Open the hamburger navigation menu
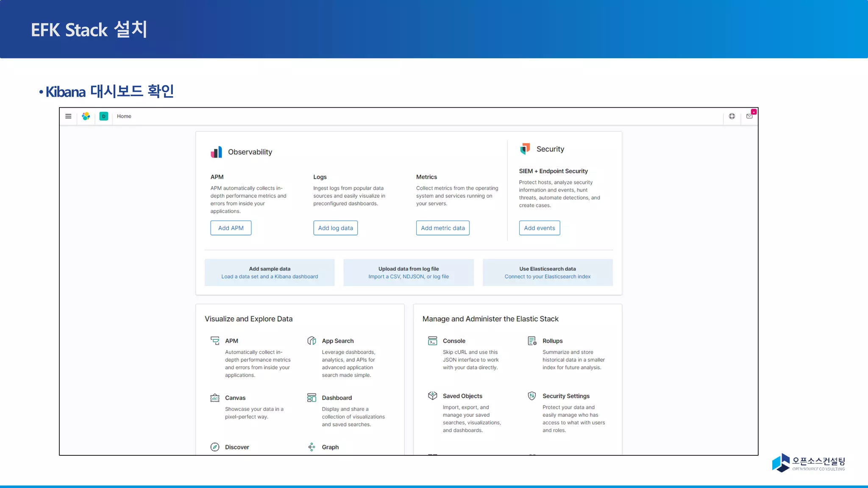 (68, 116)
